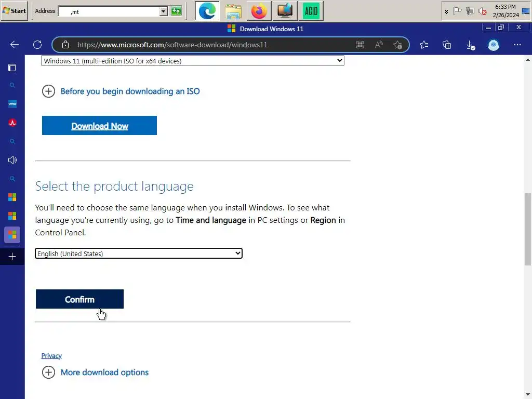Screen dimensions: 532x399
Task: Launch Firefox from the taskbar
Action: coord(259,11)
